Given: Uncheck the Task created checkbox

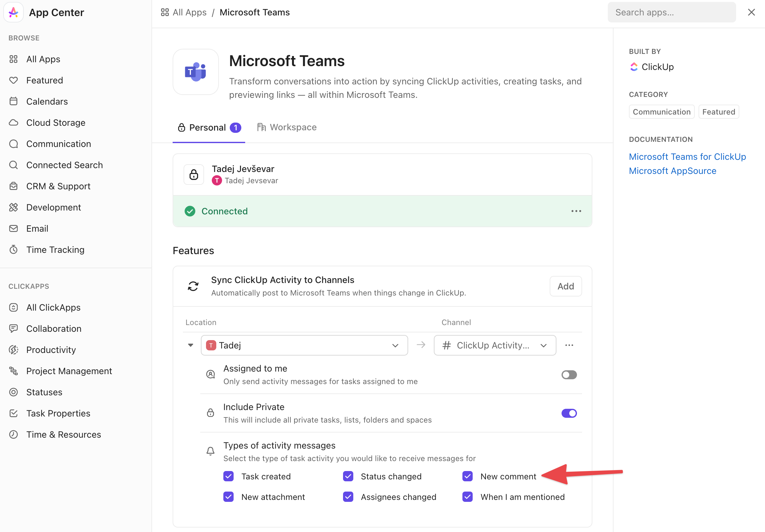Looking at the screenshot, I should point(228,476).
